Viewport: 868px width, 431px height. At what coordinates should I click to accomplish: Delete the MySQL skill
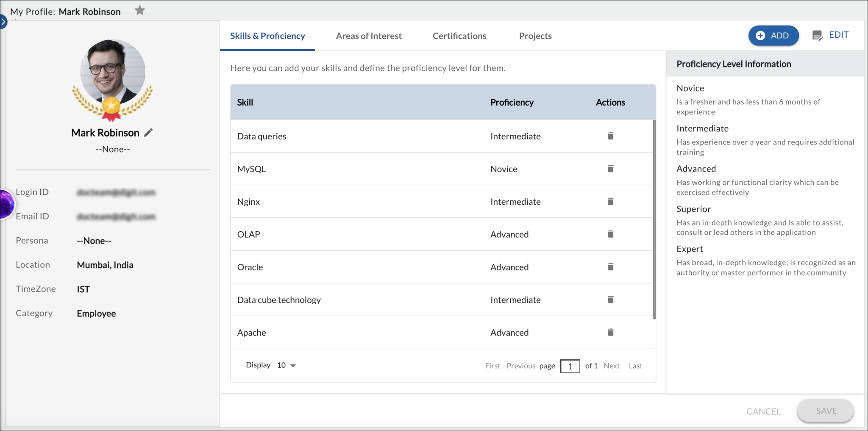coord(611,169)
